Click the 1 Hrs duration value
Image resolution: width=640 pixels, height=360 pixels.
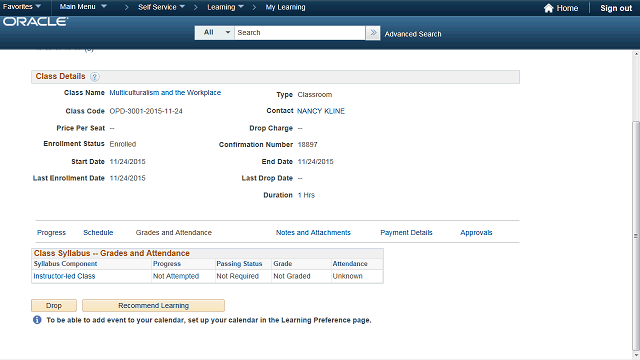[306, 195]
